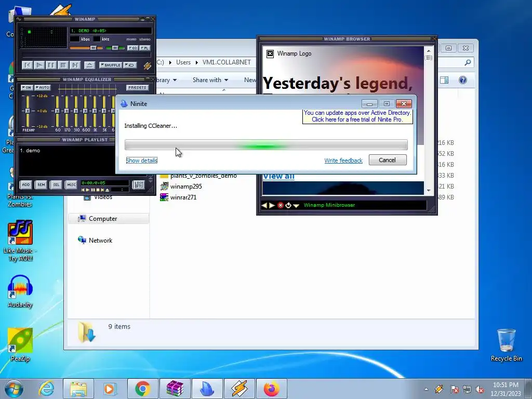Click the Ninite Pro free trial notice
Viewport: 532px width, 399px height.
point(357,116)
